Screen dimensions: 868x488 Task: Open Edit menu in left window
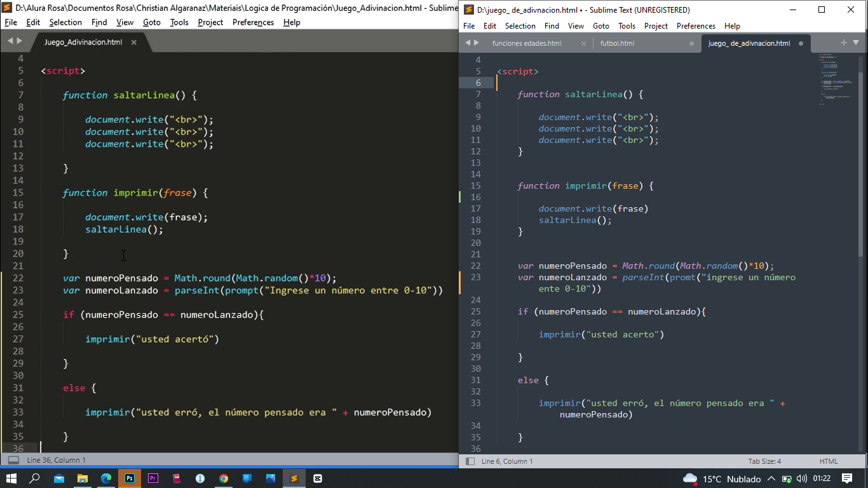tap(33, 22)
